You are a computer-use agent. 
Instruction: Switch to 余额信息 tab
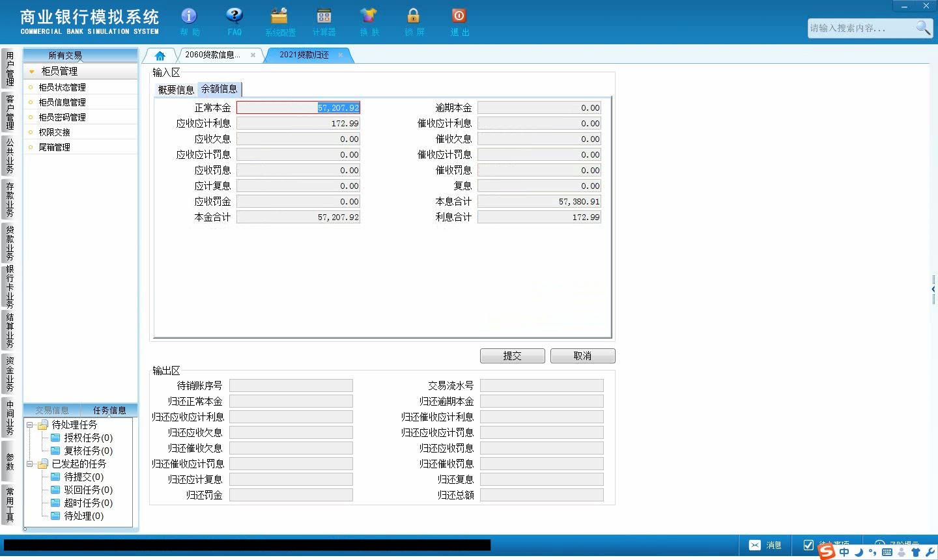coord(219,89)
